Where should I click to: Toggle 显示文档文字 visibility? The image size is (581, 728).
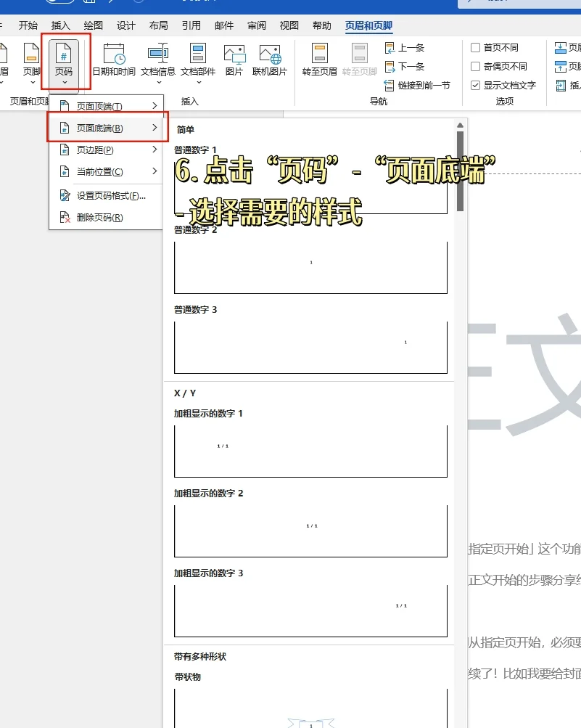pyautogui.click(x=476, y=85)
